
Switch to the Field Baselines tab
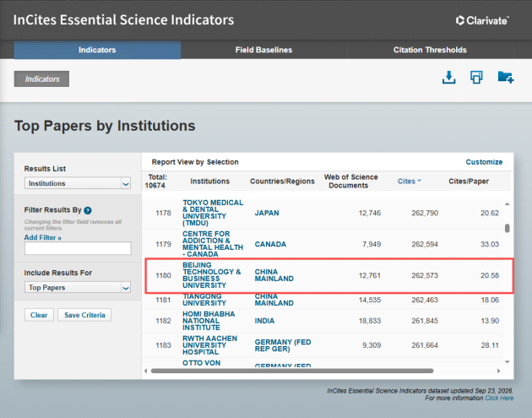pos(263,50)
